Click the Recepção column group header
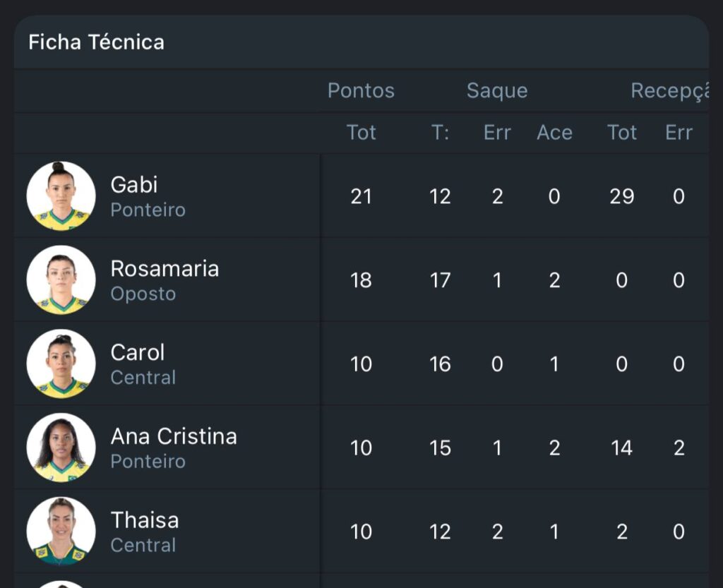Image resolution: width=723 pixels, height=588 pixels. (x=669, y=91)
